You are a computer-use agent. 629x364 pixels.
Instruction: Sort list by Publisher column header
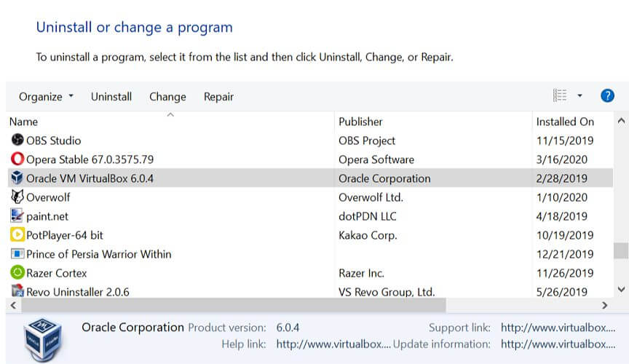[x=360, y=122]
